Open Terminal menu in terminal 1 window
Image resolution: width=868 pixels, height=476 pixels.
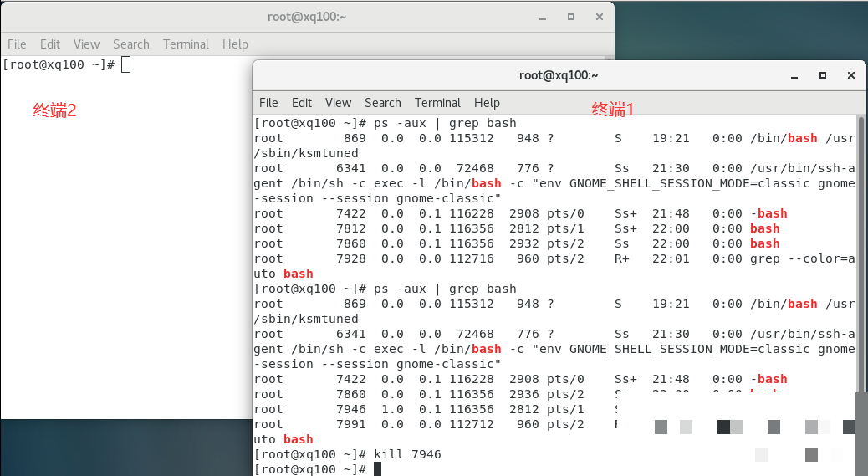pyautogui.click(x=437, y=103)
